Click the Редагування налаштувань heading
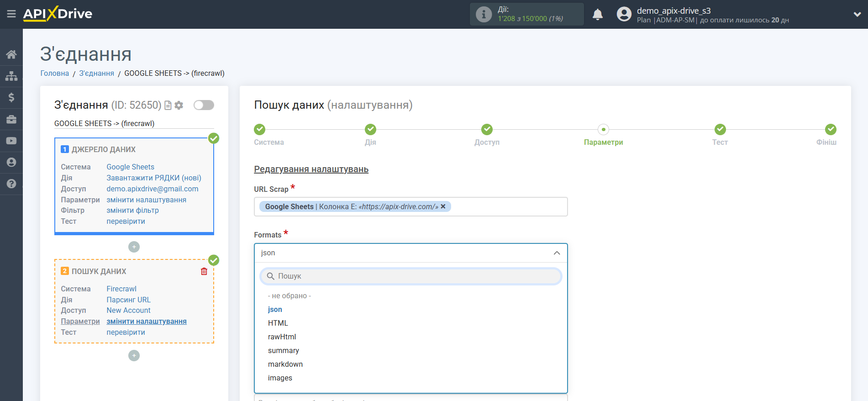Viewport: 868px width, 401px height. pos(311,169)
